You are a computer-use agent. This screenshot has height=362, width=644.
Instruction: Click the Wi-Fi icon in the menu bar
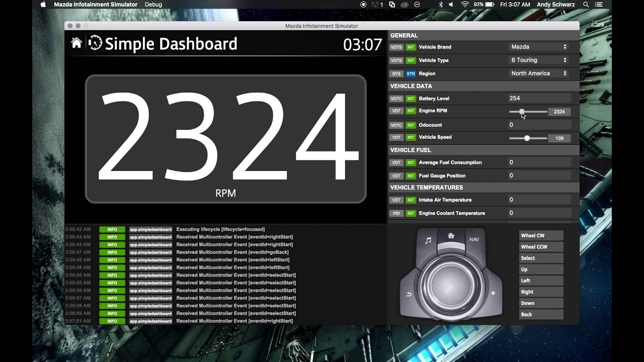coord(465,5)
